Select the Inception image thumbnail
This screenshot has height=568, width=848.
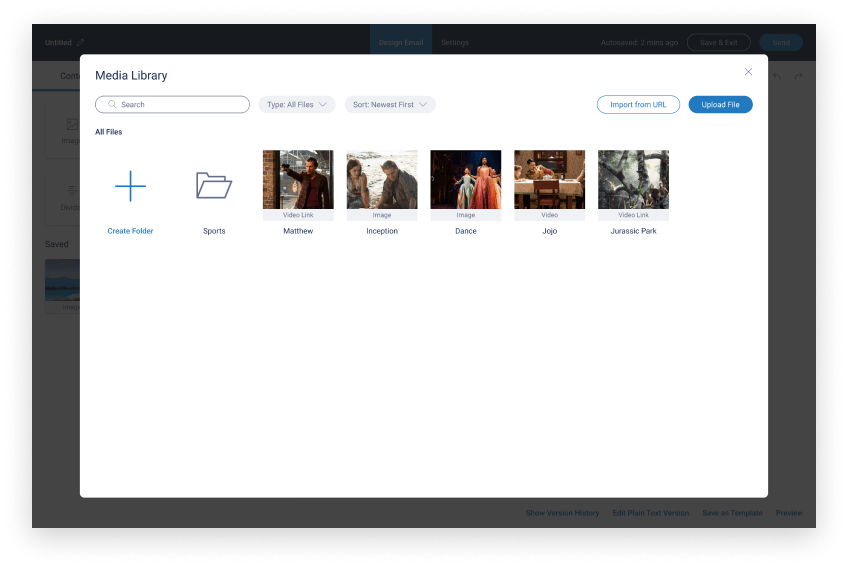(382, 180)
